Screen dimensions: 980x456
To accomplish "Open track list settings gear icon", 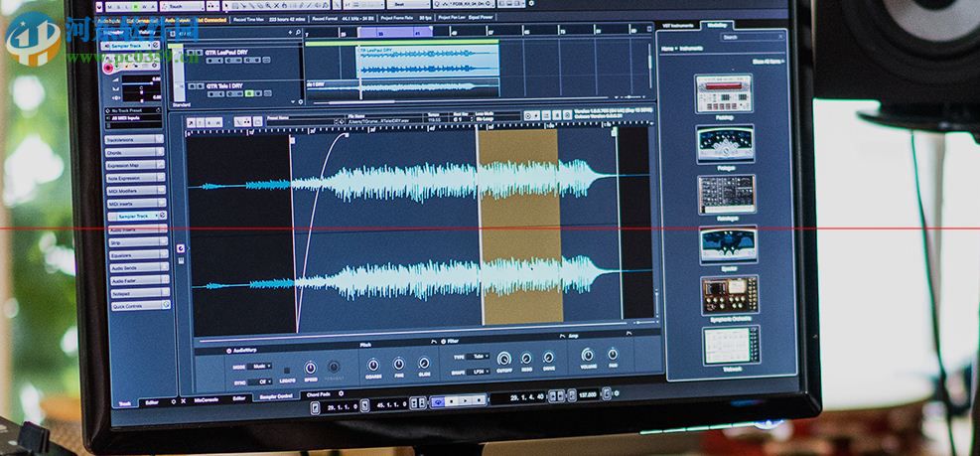I will pyautogui.click(x=301, y=102).
